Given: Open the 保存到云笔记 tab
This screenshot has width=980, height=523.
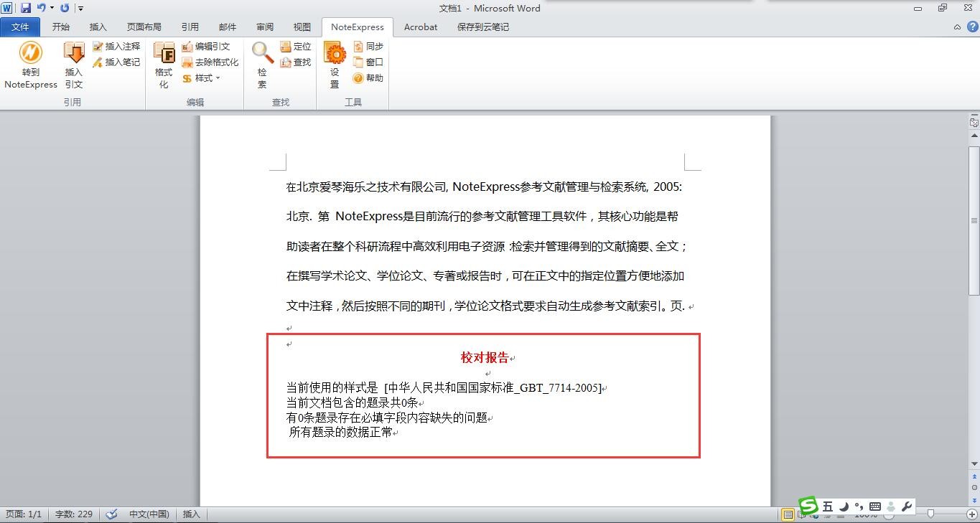Looking at the screenshot, I should point(483,27).
